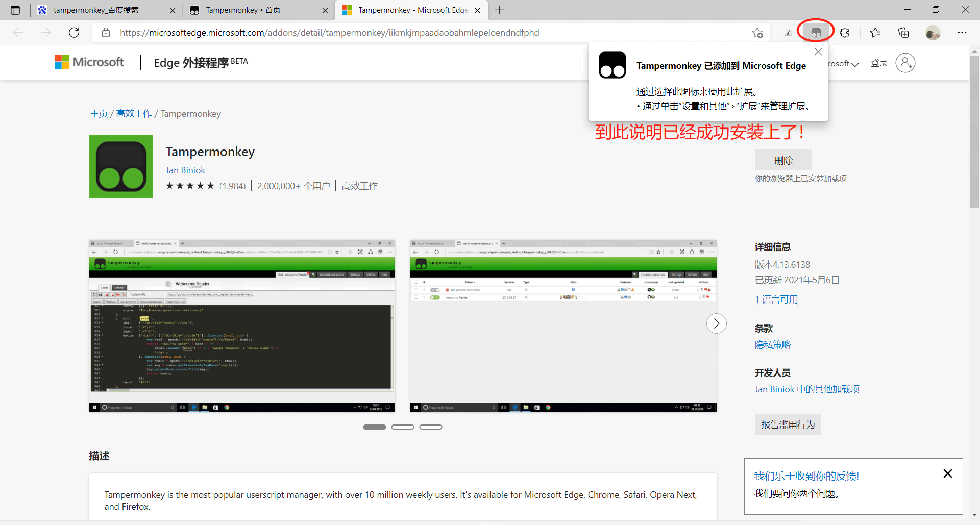Open Settings and more menu
The width and height of the screenshot is (980, 525).
[x=962, y=33]
